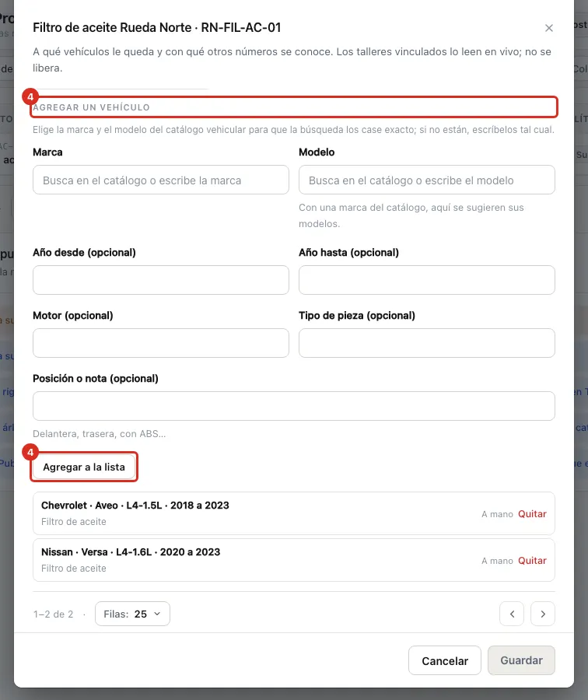Click the dialog title RN-FIL-AC-01

tap(240, 28)
